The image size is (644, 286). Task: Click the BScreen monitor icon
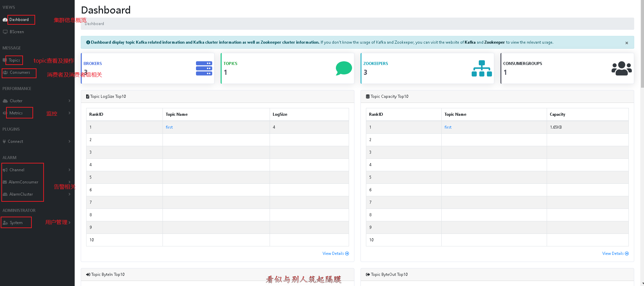coord(5,32)
